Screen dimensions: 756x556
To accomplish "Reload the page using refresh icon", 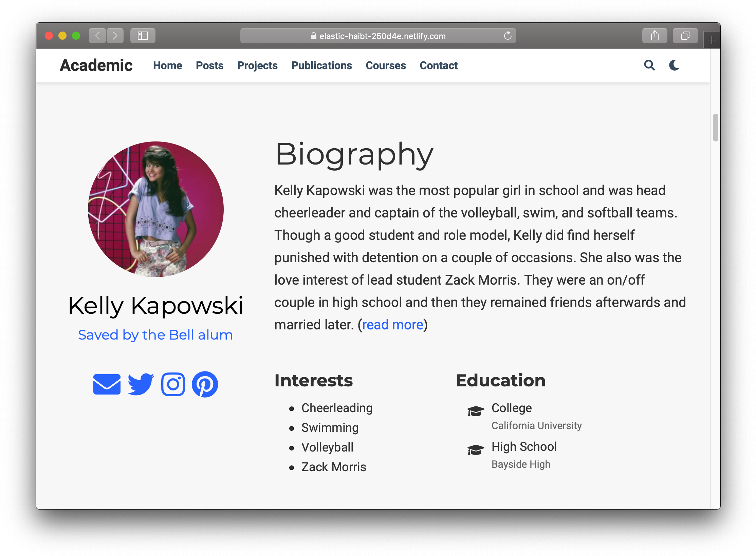I will tap(508, 36).
